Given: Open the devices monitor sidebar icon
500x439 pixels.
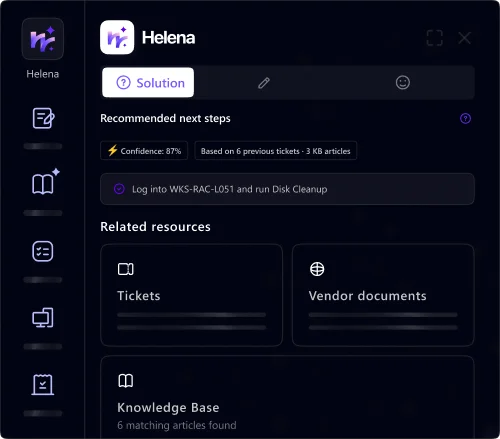Looking at the screenshot, I should (x=43, y=318).
